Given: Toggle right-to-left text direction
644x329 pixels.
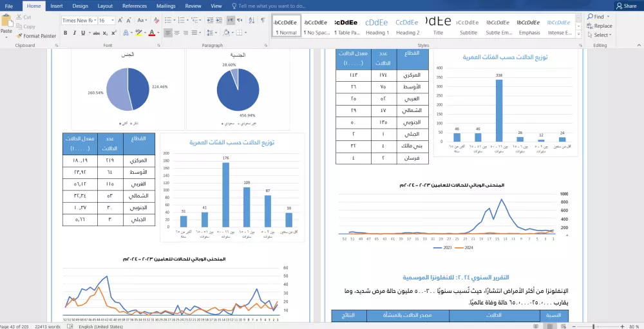Looking at the screenshot, I should [240, 20].
